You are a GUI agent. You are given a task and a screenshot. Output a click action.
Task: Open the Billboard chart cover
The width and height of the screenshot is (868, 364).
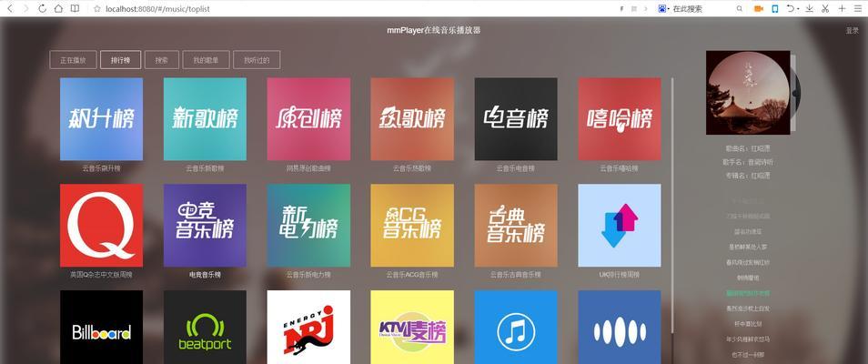click(x=101, y=327)
